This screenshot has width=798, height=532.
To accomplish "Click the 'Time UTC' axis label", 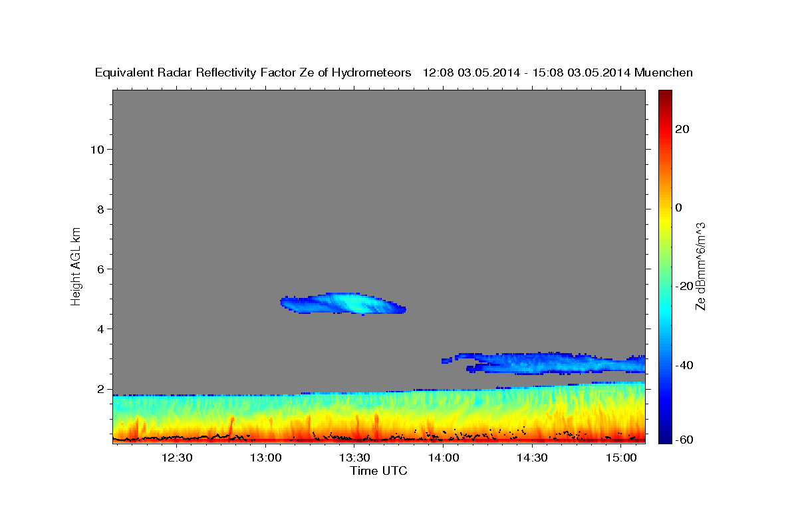I will pyautogui.click(x=378, y=471).
